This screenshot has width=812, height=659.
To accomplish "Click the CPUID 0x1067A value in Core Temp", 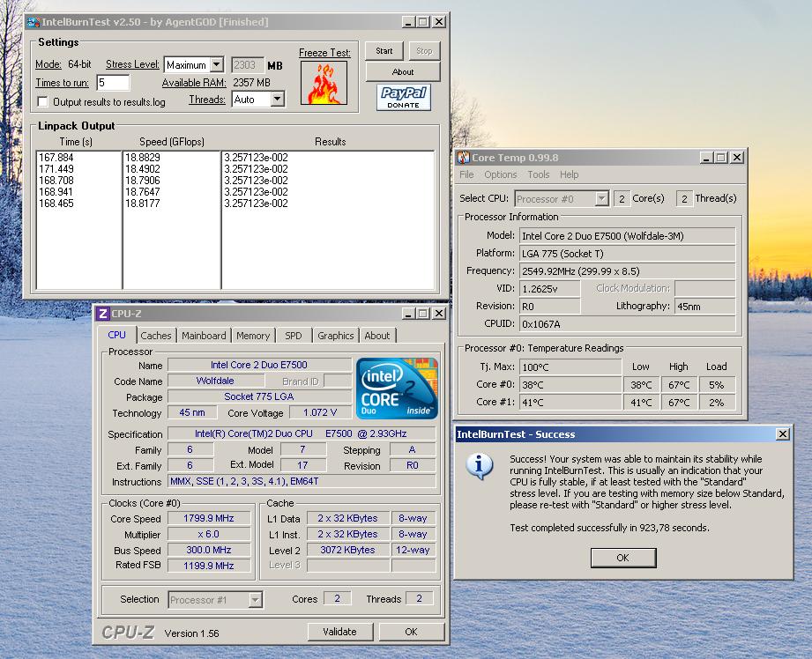I will [627, 324].
